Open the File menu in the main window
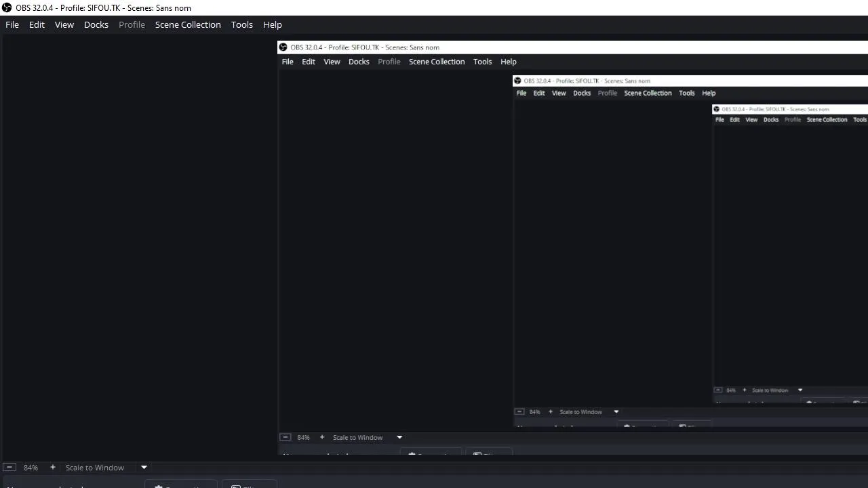 [12, 24]
